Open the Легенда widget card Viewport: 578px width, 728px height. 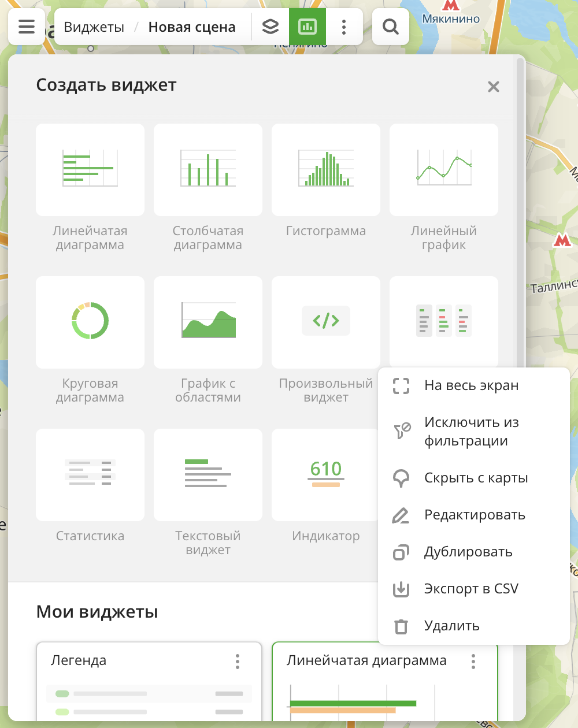point(149,682)
